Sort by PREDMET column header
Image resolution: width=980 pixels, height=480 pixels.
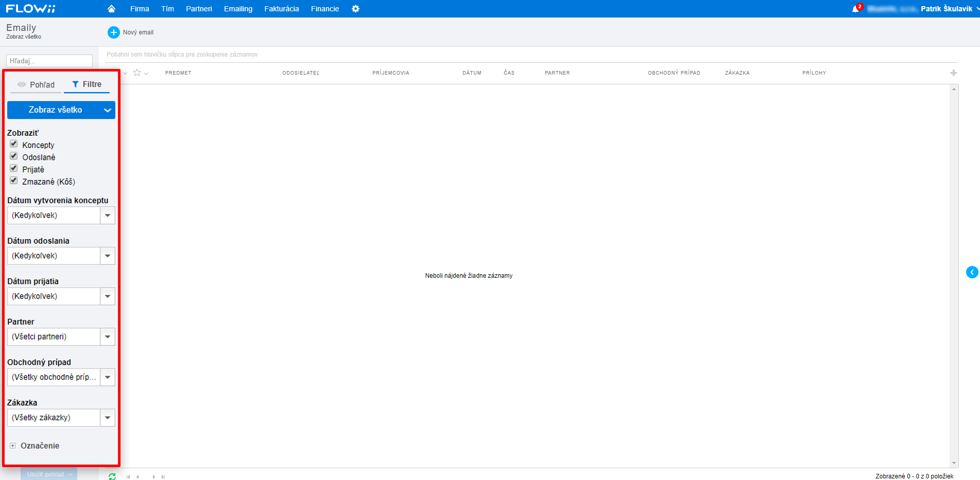pyautogui.click(x=178, y=73)
